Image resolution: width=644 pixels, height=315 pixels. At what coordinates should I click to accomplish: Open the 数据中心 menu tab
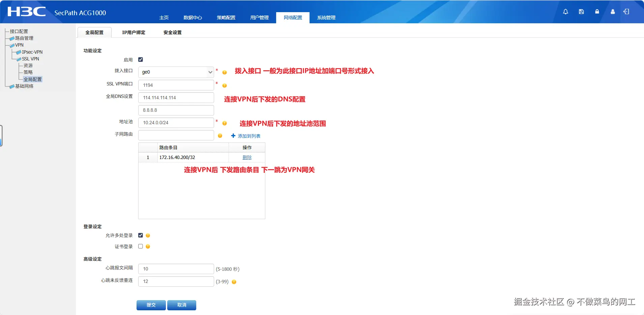193,18
